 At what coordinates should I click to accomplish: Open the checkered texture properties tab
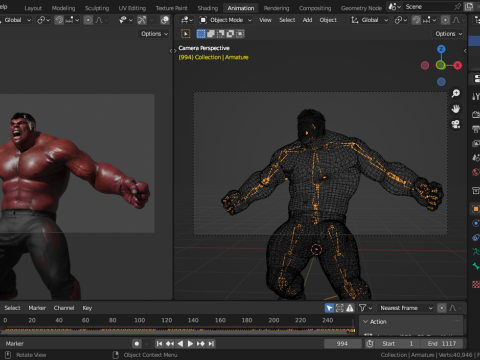coord(476,284)
